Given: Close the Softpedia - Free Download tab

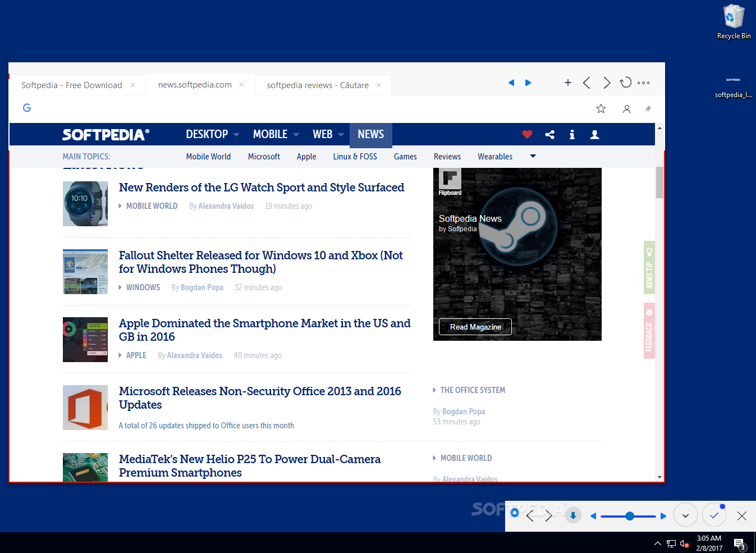Looking at the screenshot, I should (x=133, y=85).
